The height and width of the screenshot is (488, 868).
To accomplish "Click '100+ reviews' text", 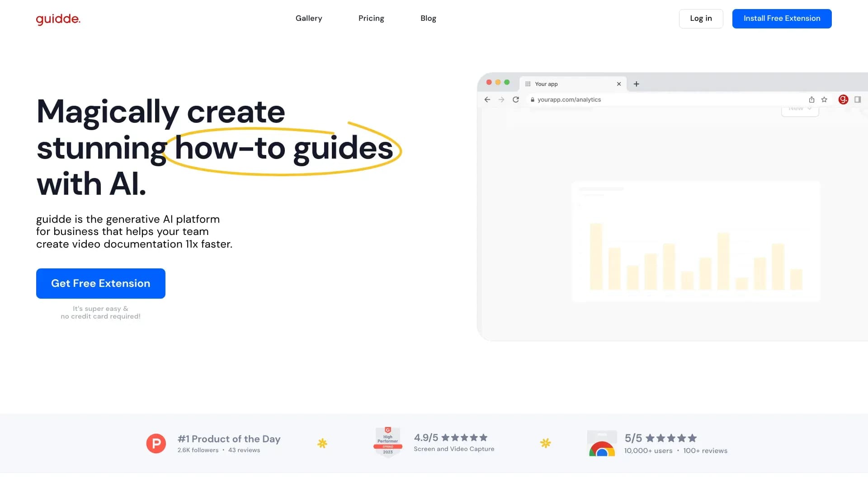I will [705, 451].
